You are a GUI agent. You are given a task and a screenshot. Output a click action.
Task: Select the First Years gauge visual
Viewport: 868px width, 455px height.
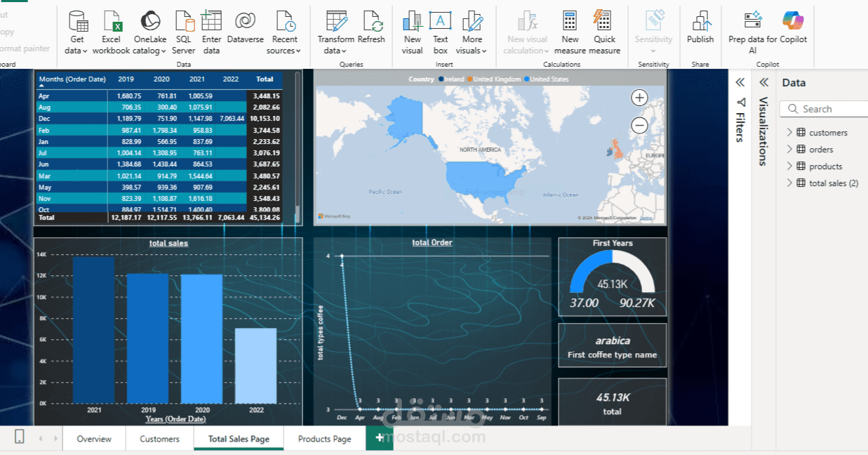[612, 277]
